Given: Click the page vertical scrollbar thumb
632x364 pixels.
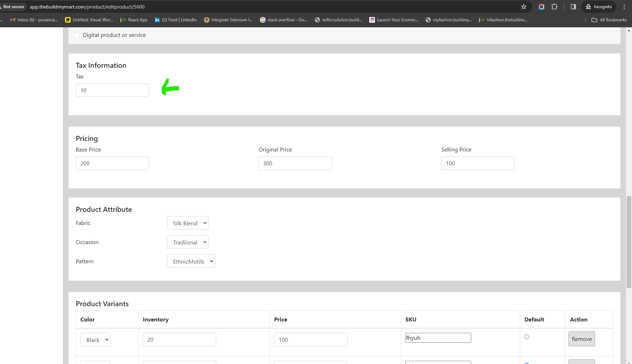Looking at the screenshot, I should click(629, 242).
